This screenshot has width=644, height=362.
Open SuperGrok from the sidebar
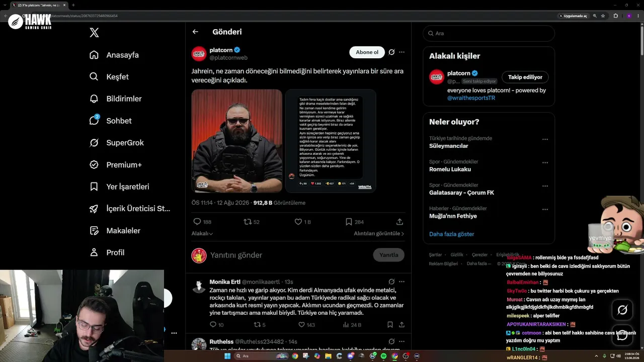pyautogui.click(x=116, y=143)
